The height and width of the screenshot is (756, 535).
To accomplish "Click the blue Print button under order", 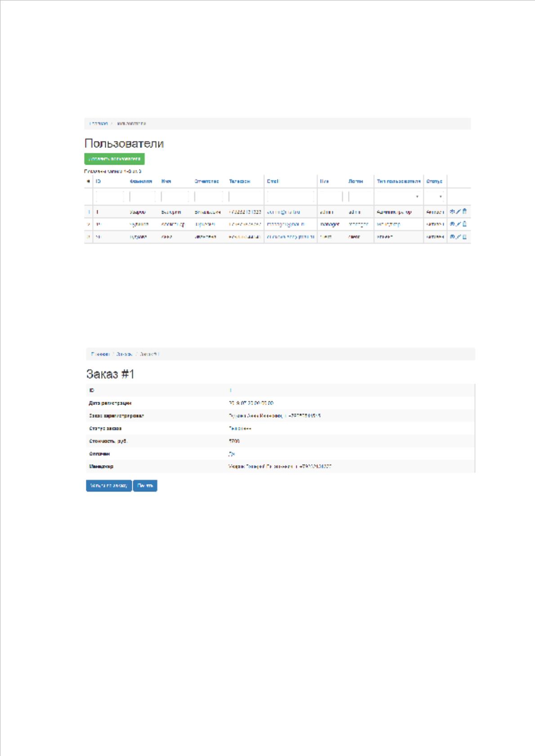I will [145, 485].
